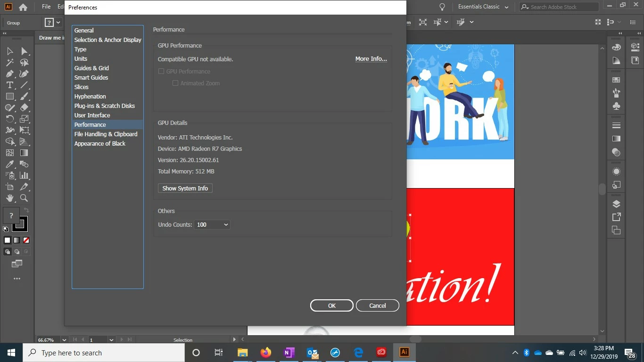Select the Eraser tool
Image resolution: width=644 pixels, height=362 pixels.
25,107
